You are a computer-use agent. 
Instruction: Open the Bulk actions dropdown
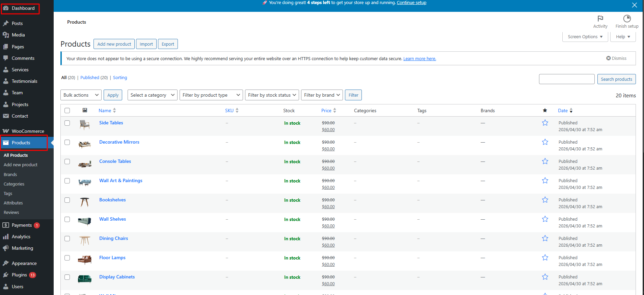[81, 95]
